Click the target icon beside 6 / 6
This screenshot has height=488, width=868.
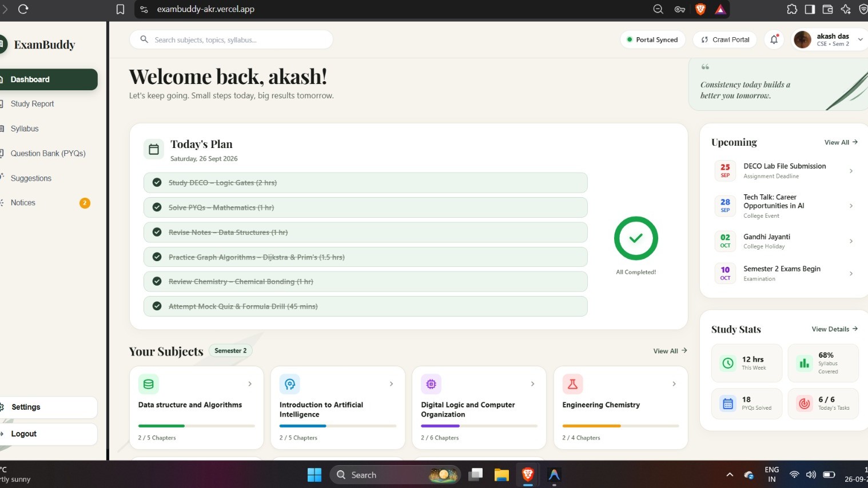click(x=805, y=403)
